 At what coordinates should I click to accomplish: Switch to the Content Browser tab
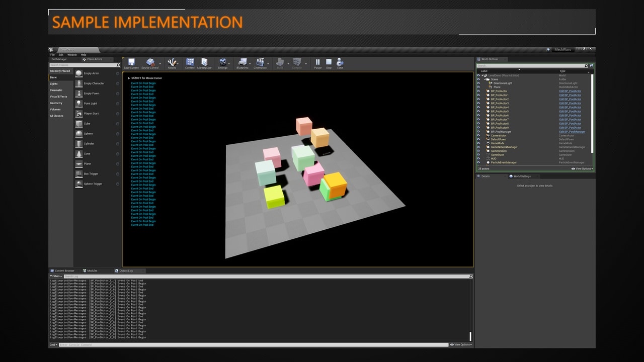(x=64, y=270)
